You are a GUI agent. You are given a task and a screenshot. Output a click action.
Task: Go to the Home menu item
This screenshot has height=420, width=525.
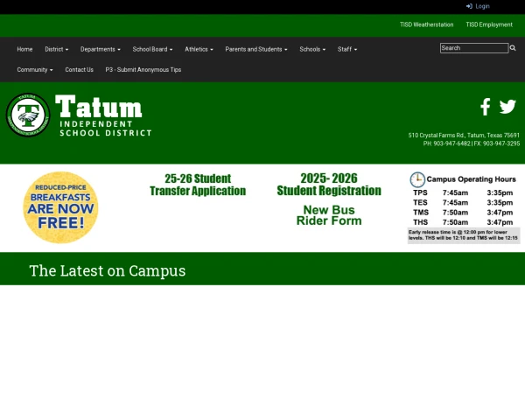[x=24, y=49]
